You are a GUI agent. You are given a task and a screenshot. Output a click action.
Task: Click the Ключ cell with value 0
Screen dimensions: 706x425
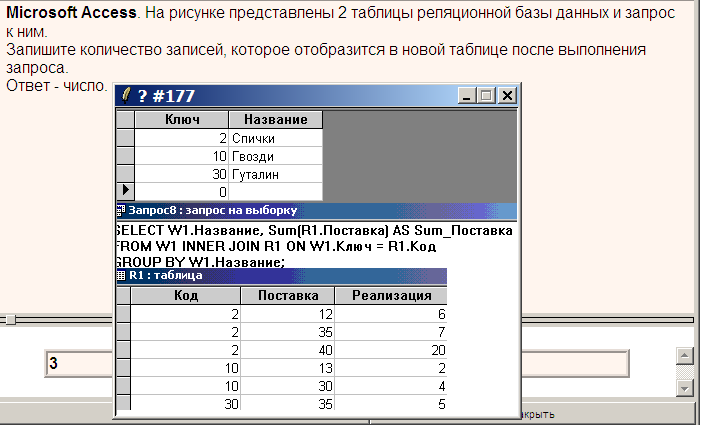pyautogui.click(x=181, y=192)
